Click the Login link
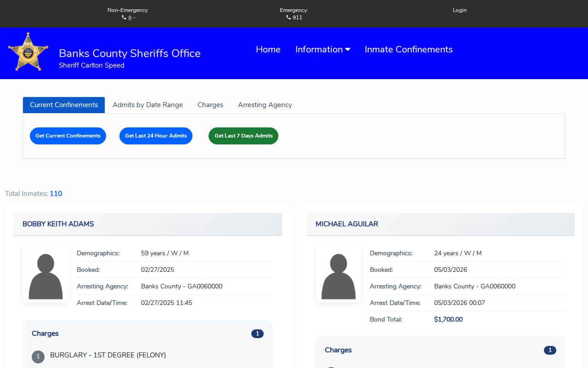Screen dimensions: 588x368 [x=459, y=10]
